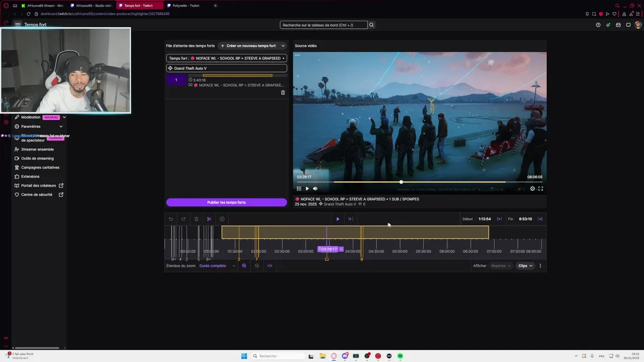Toggle fullscreen on the source video

click(x=540, y=189)
